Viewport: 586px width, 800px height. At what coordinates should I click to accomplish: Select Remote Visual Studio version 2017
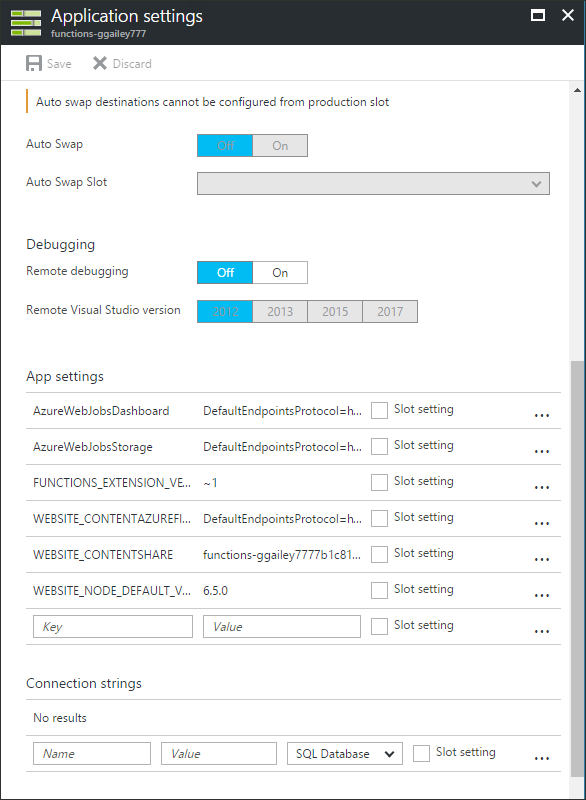(x=390, y=311)
